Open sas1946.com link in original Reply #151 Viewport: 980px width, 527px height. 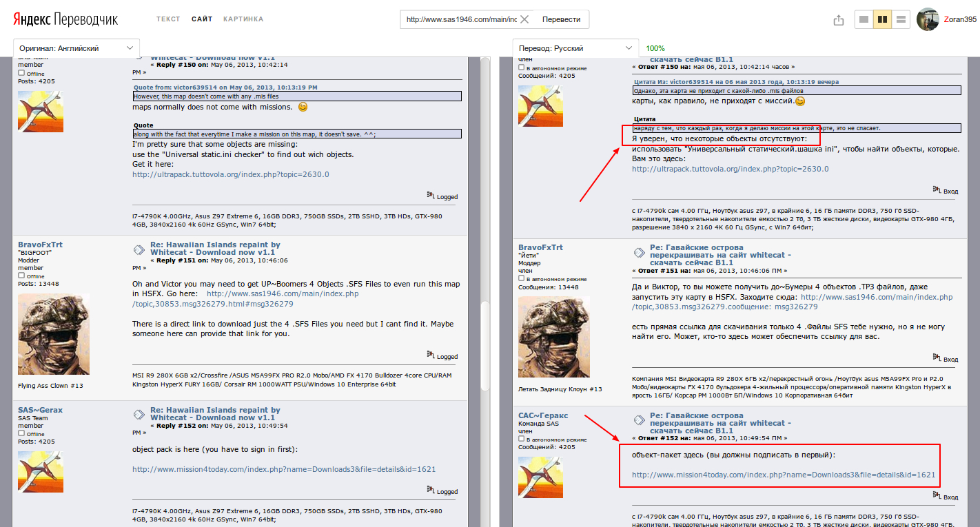[245, 298]
